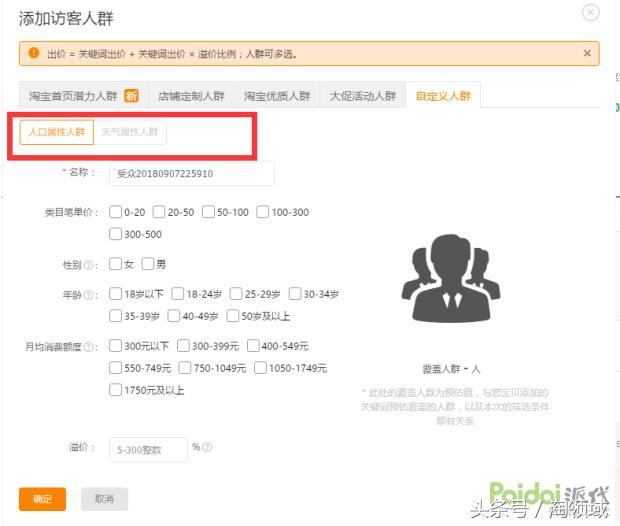
Task: Switch to 淘宝首页潜力人群 tab
Action: pos(83,95)
